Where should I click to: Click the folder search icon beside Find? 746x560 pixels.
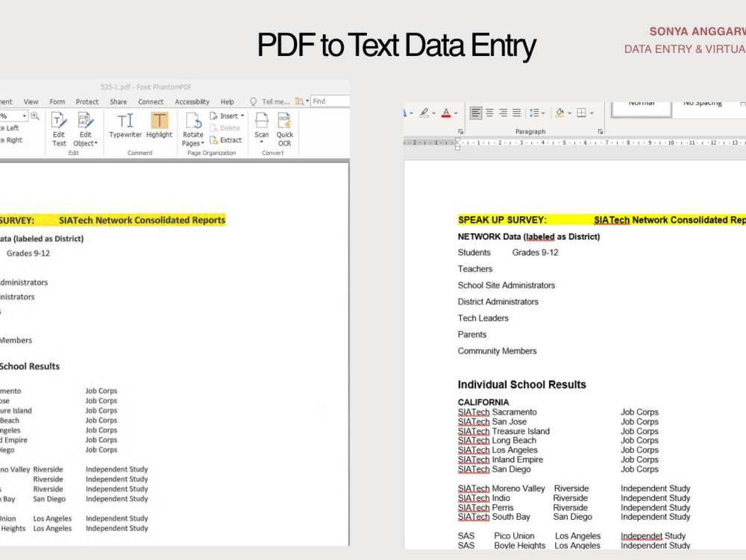[299, 101]
